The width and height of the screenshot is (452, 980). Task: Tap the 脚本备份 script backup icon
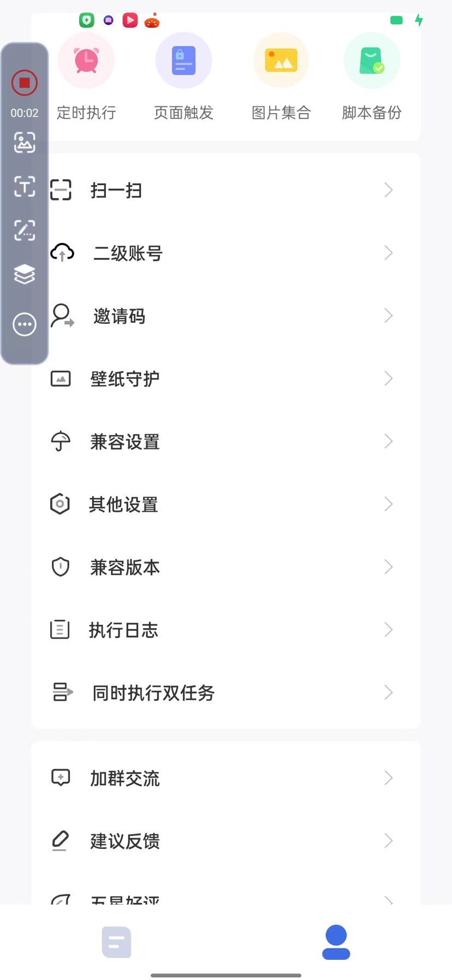point(372,61)
